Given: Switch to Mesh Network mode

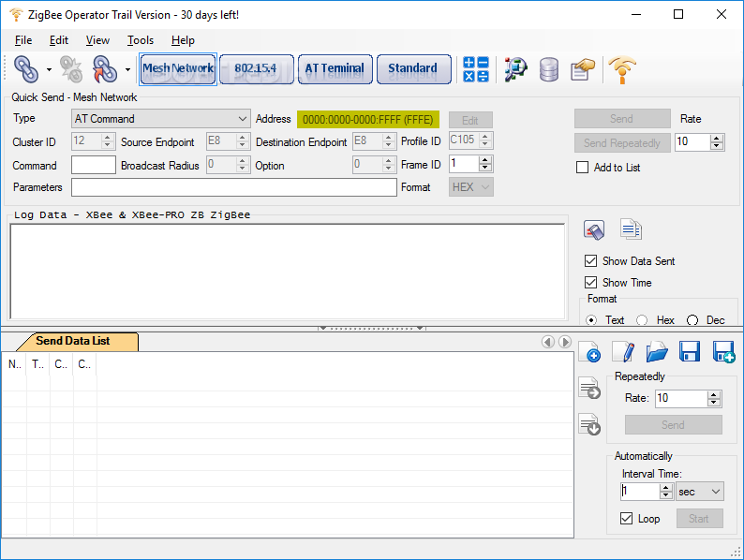Looking at the screenshot, I should tap(178, 68).
